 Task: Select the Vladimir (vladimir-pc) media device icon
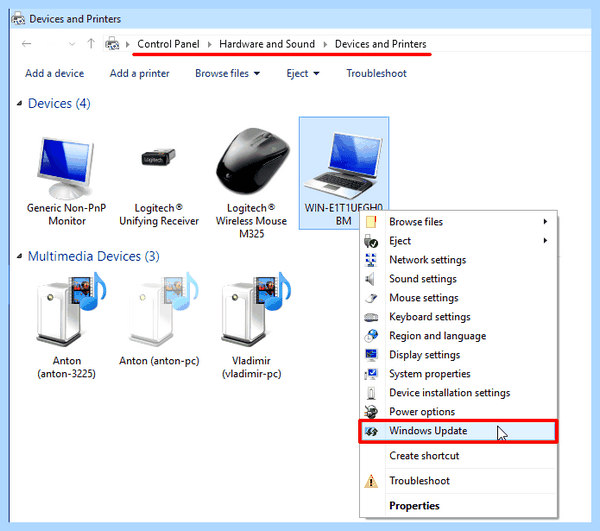pyautogui.click(x=256, y=308)
